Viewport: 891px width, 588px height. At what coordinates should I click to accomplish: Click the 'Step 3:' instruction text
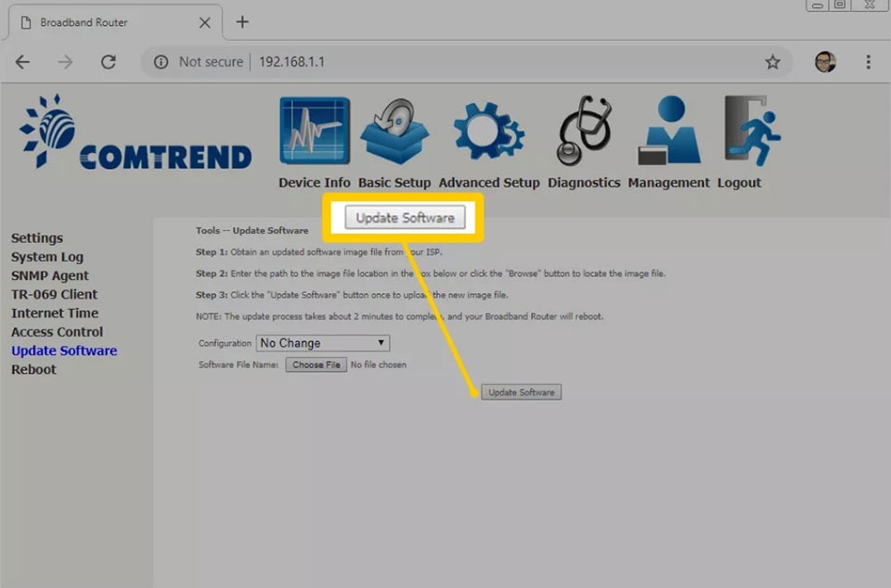(x=352, y=295)
